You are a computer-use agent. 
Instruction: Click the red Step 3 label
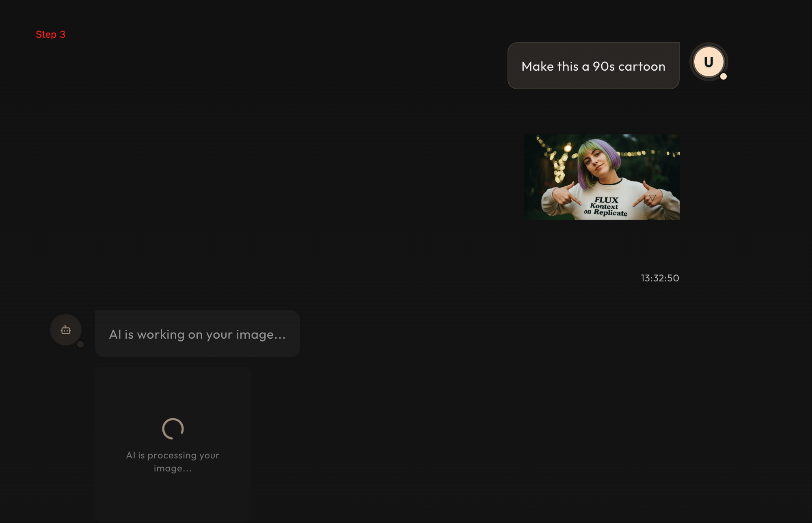pyautogui.click(x=50, y=35)
